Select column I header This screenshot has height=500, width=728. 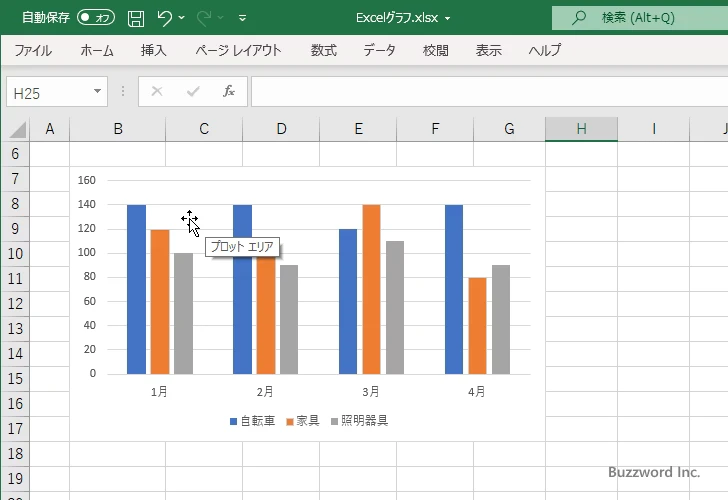pyautogui.click(x=654, y=129)
